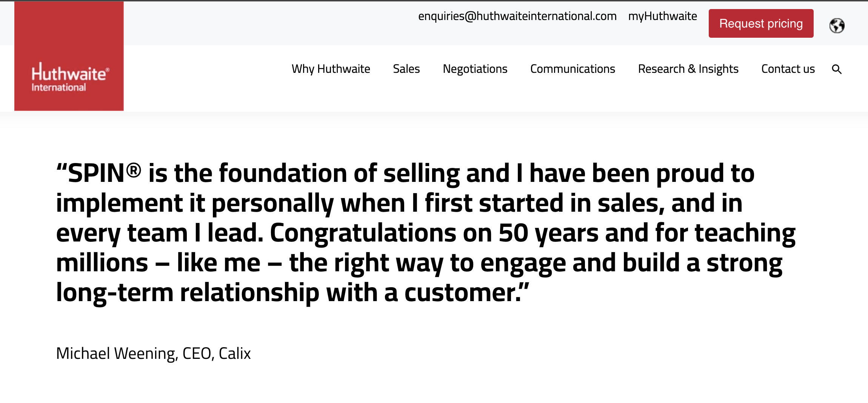
Task: Open the Research & Insights menu
Action: point(688,69)
